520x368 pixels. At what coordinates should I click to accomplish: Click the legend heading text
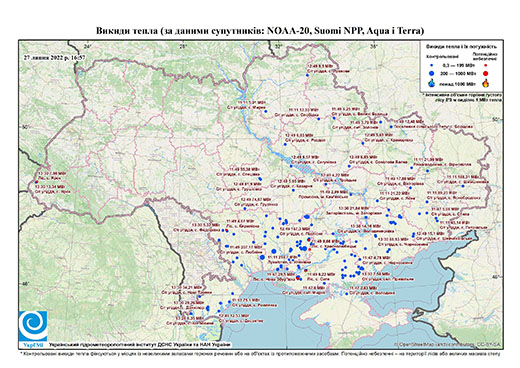pyautogui.click(x=461, y=46)
